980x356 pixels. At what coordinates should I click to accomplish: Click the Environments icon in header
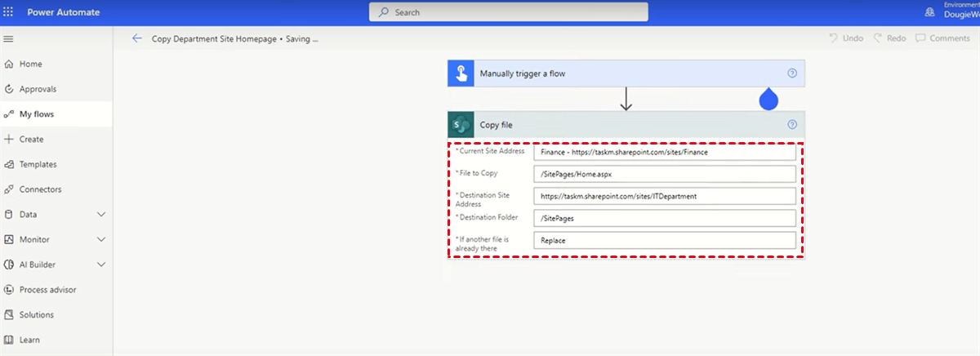coord(929,11)
